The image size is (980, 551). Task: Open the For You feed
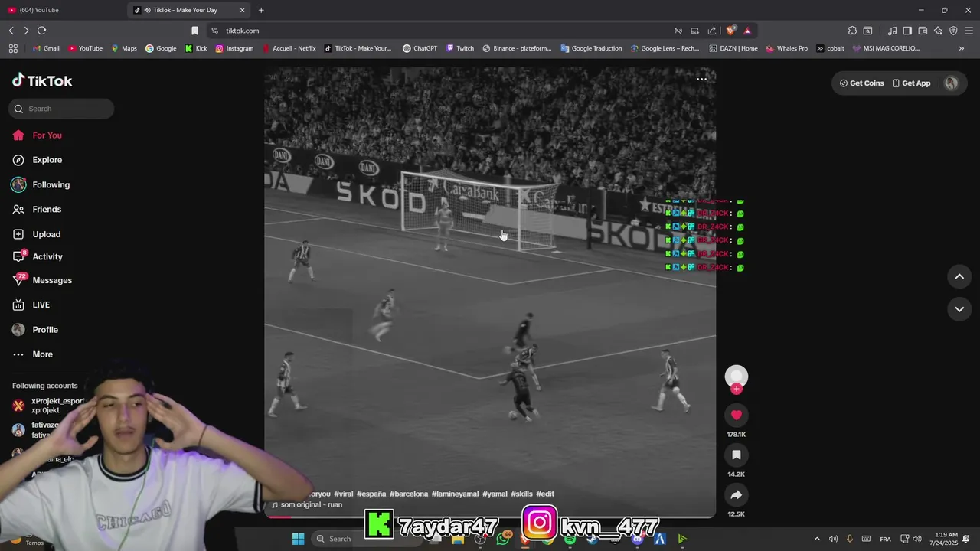pyautogui.click(x=37, y=135)
